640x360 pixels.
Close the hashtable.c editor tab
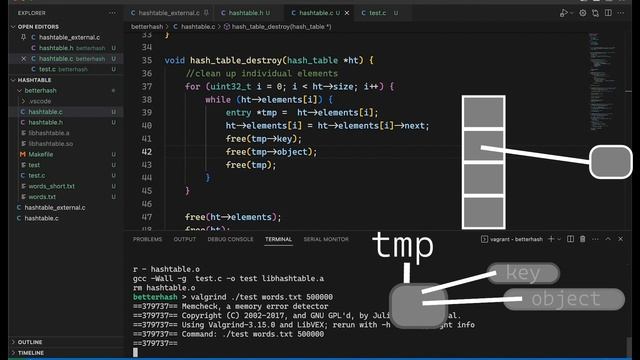347,13
